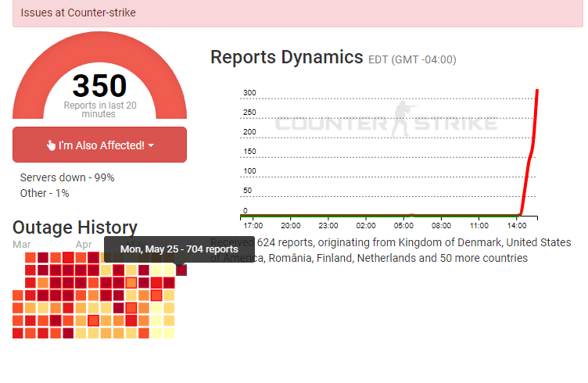Click the 02:00 time axis label

[x=366, y=226]
